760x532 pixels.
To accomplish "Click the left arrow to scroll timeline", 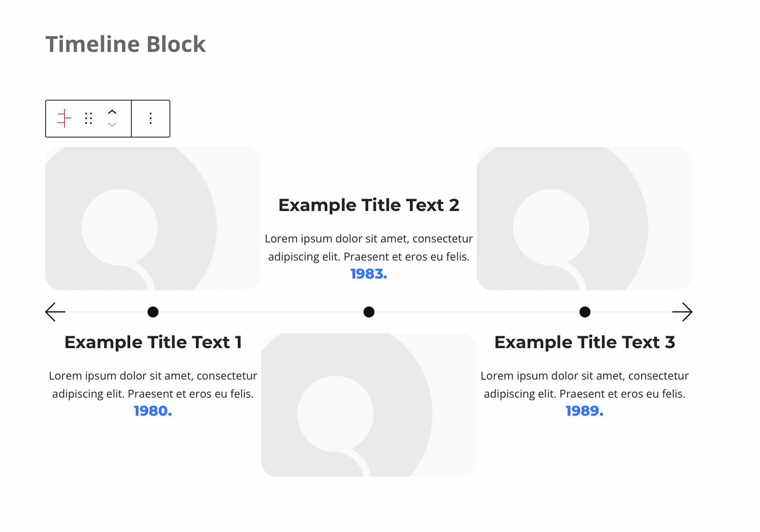I will coord(55,312).
